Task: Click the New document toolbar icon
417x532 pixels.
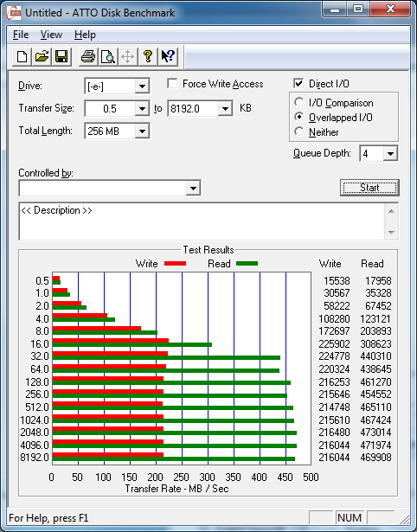Action: click(22, 56)
